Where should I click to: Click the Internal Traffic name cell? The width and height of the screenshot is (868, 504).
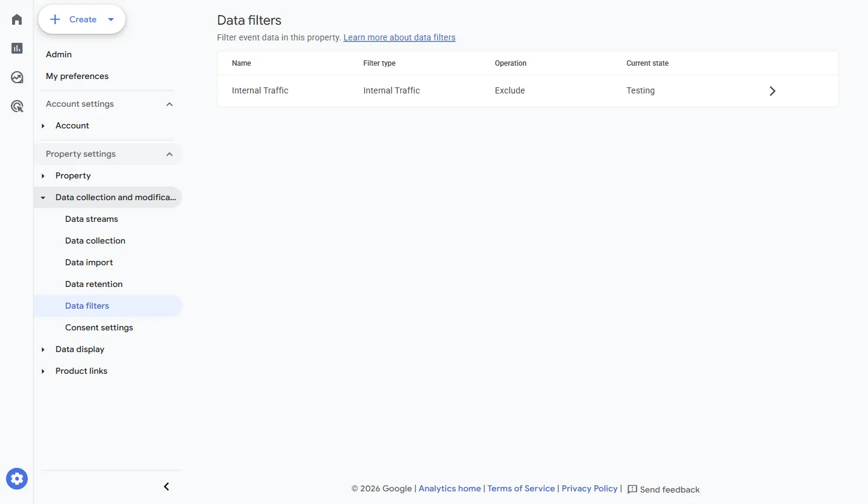(x=260, y=90)
